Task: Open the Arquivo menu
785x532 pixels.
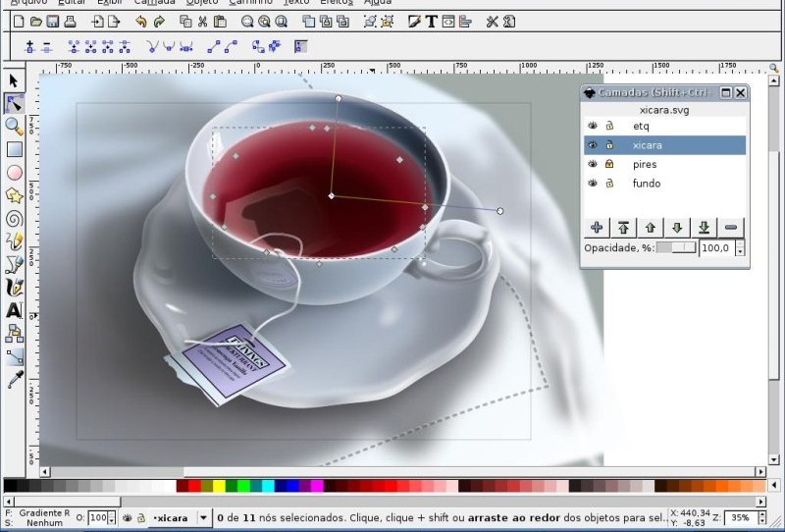Action: tap(29, 3)
